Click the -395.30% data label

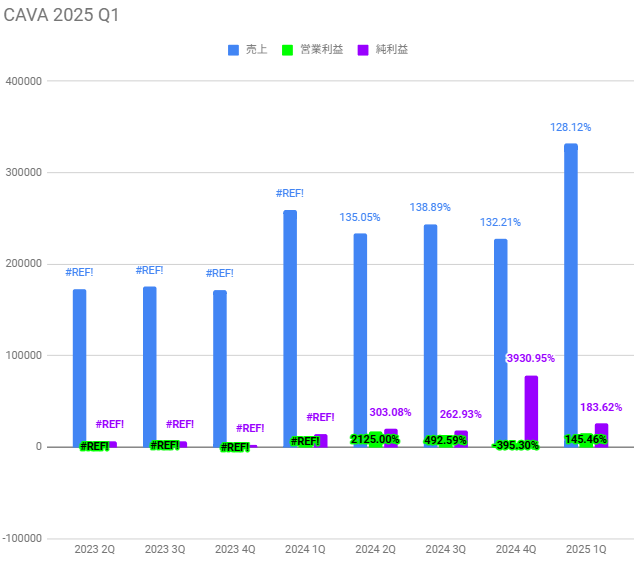click(x=515, y=445)
